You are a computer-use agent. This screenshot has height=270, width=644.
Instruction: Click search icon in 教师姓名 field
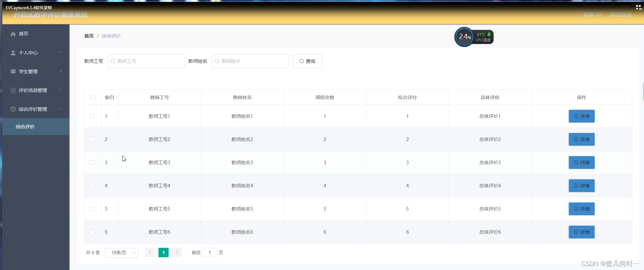coord(217,61)
